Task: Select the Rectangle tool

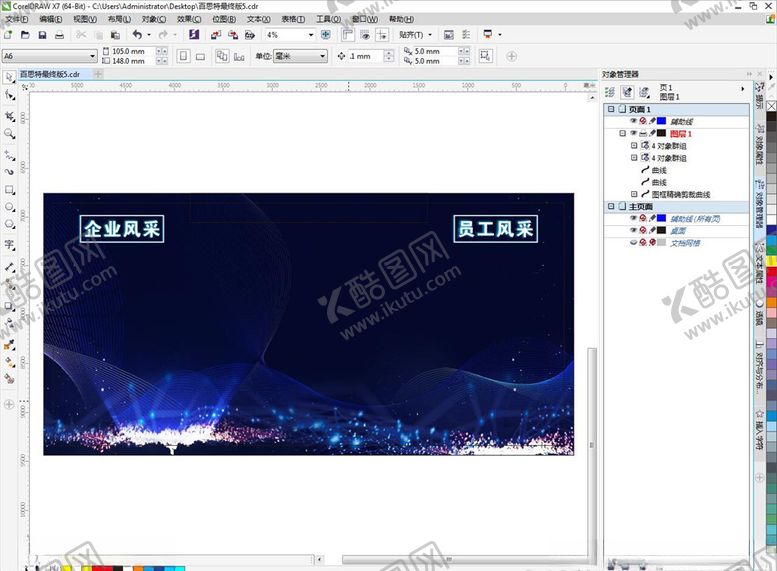Action: point(10,189)
